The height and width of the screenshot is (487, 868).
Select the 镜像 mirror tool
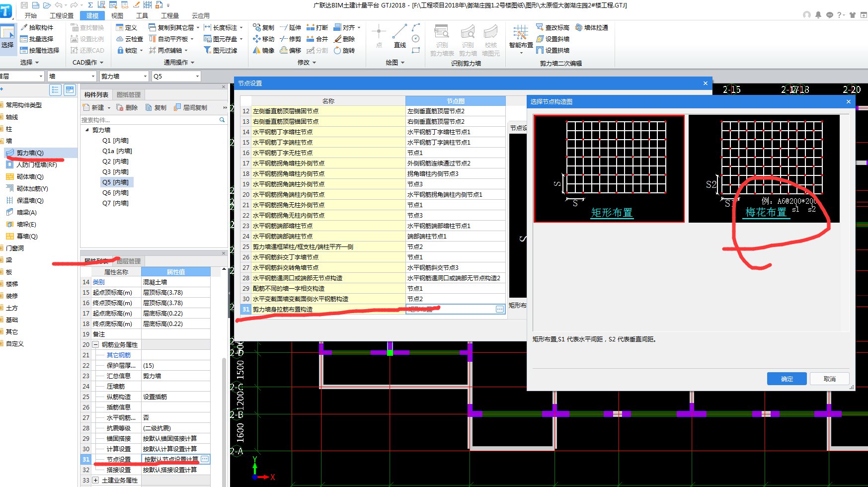(x=263, y=50)
